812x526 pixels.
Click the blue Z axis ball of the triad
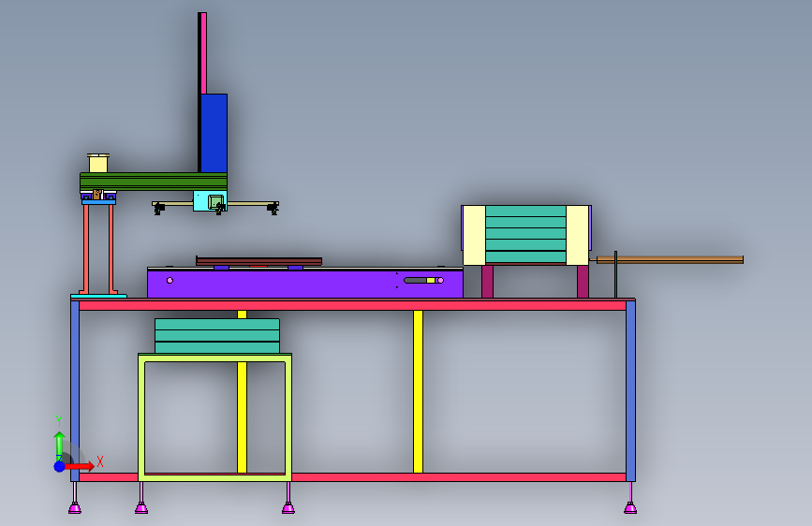point(59,466)
